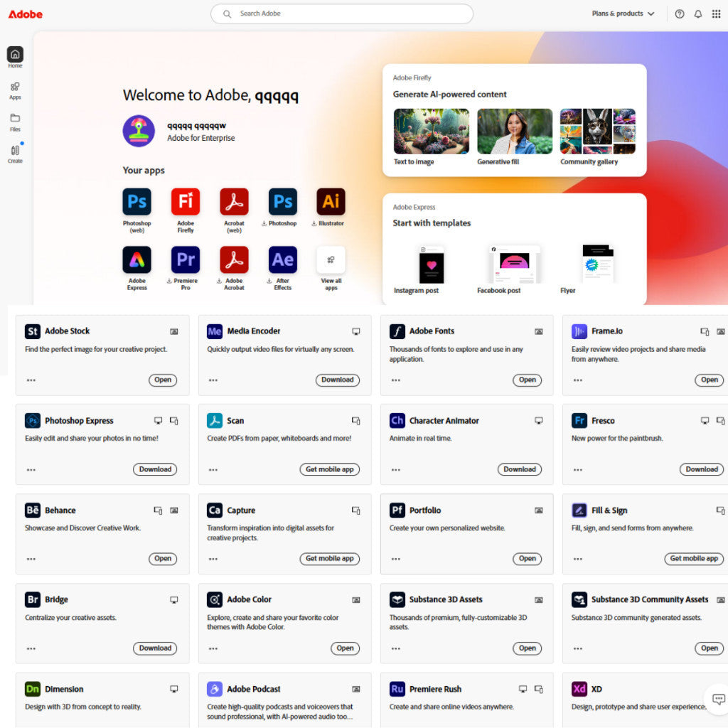Open more options on Bridge card
The height and width of the screenshot is (728, 728).
(x=31, y=648)
